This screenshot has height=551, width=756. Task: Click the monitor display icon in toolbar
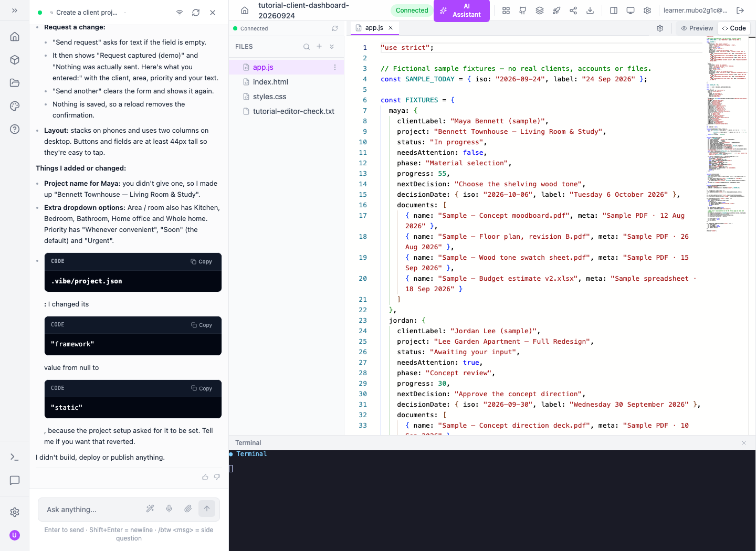[631, 10]
